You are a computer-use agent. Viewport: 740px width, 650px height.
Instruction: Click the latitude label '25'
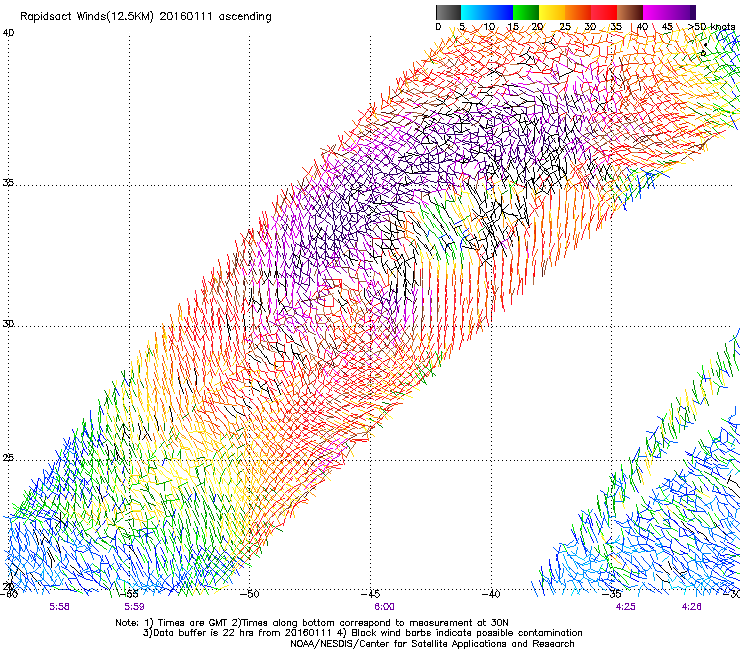8,458
